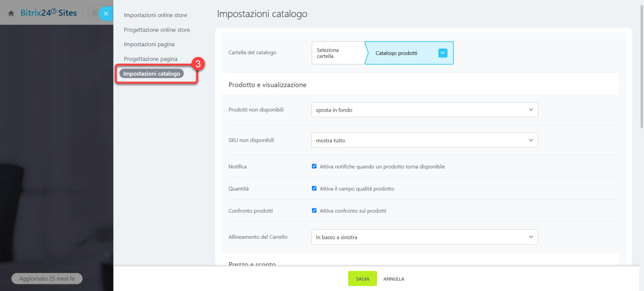644x291 pixels.
Task: Click Seleziona cartella segment
Action: point(338,53)
